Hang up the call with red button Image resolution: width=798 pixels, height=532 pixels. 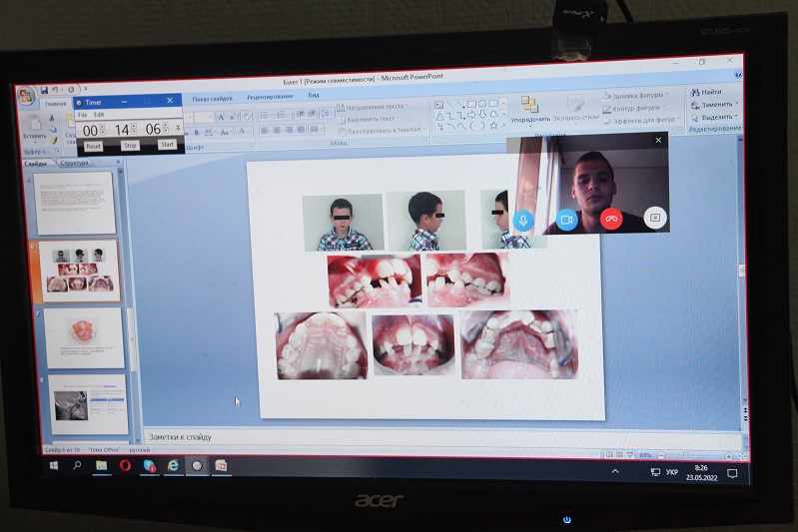(x=611, y=219)
